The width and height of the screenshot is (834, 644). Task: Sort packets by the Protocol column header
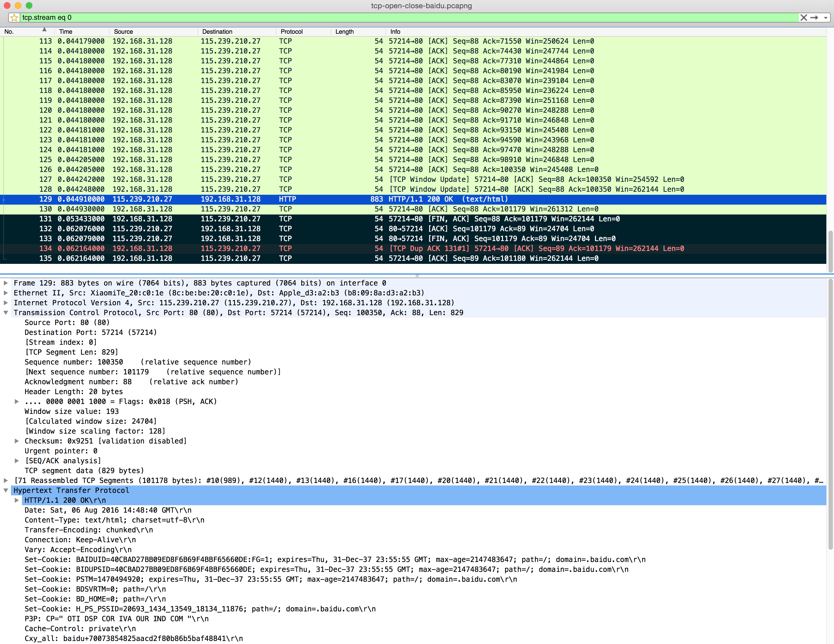[291, 32]
